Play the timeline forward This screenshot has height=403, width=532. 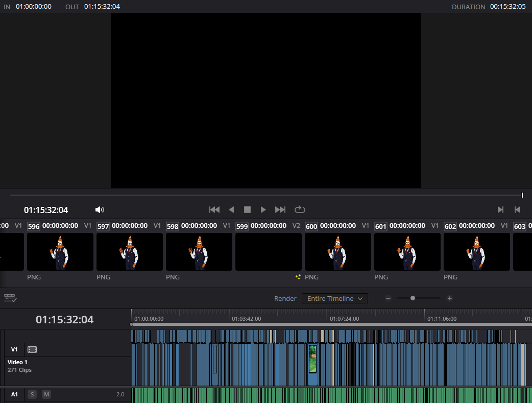point(263,209)
